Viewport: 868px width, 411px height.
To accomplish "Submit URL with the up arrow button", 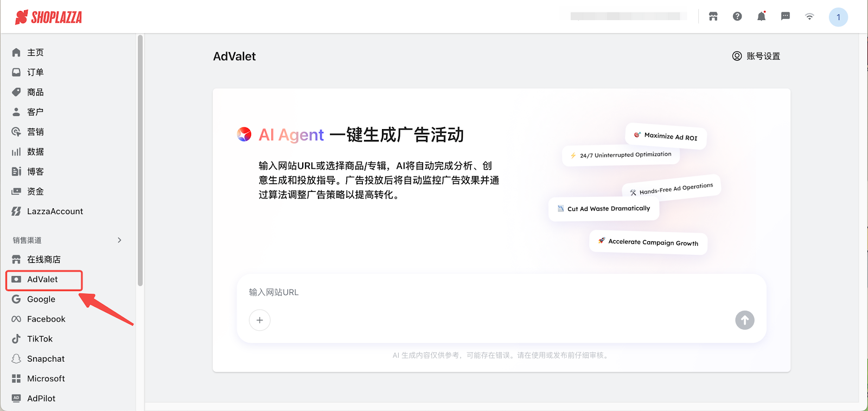I will coord(744,320).
